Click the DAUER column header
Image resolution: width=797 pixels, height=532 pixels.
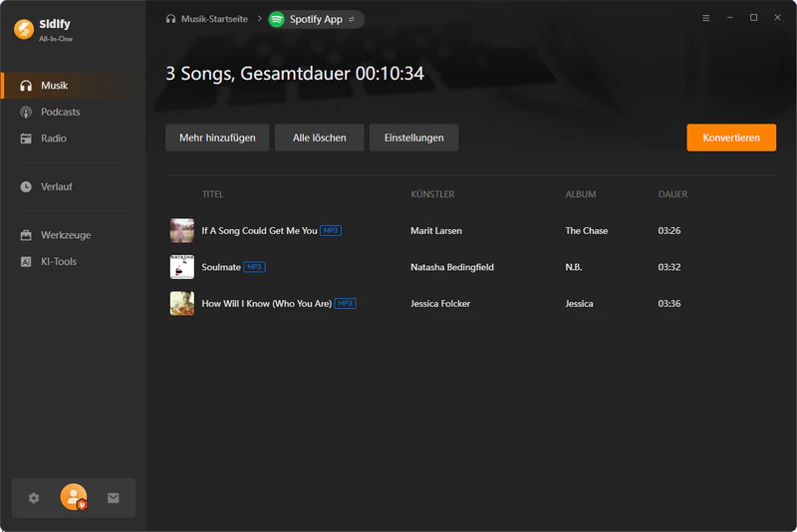(672, 194)
